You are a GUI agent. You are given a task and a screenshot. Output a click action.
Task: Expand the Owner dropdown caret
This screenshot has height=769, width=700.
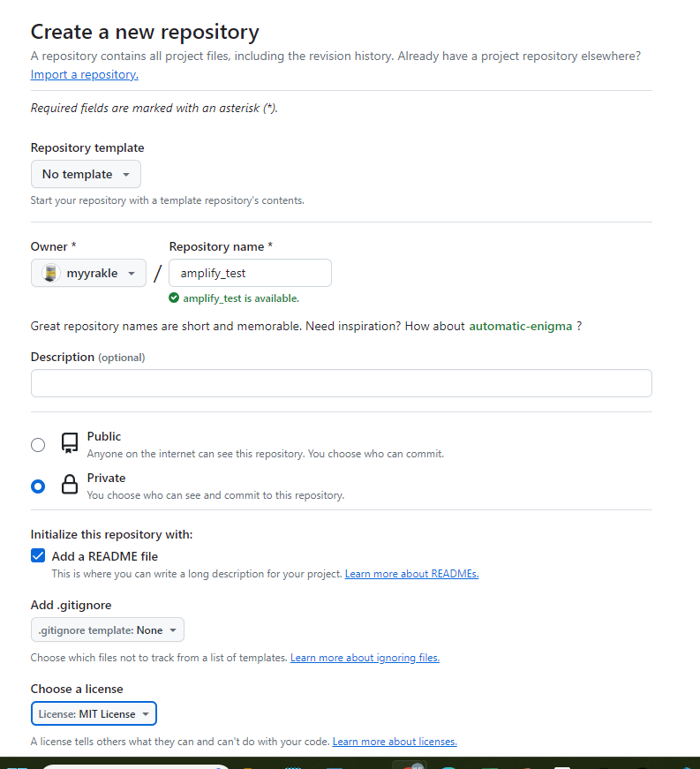coord(132,274)
